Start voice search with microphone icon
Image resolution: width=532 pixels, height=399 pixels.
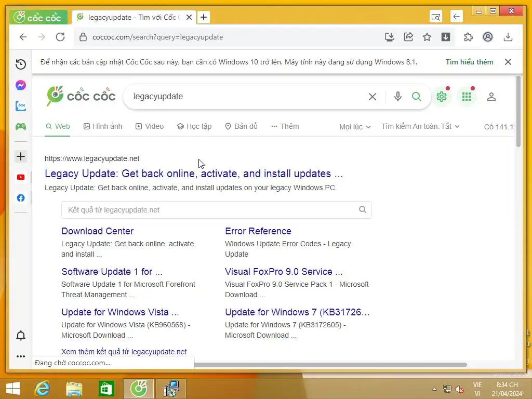397,97
